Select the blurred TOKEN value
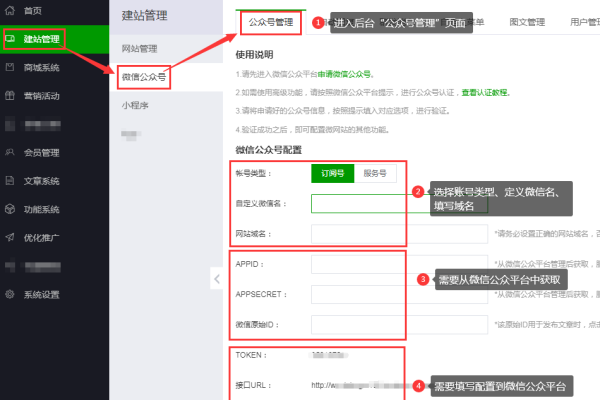Screen dimensions: 600x400 point(328,355)
